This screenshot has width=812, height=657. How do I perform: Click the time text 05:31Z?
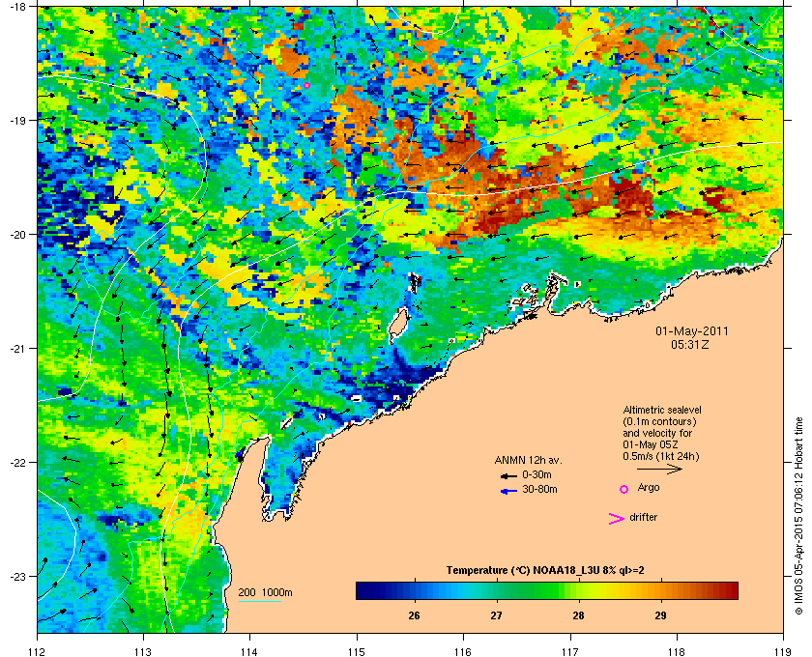pos(690,344)
